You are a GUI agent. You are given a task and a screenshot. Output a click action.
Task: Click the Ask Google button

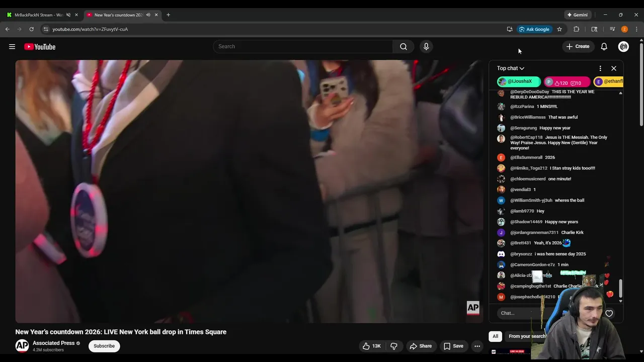coord(534,29)
